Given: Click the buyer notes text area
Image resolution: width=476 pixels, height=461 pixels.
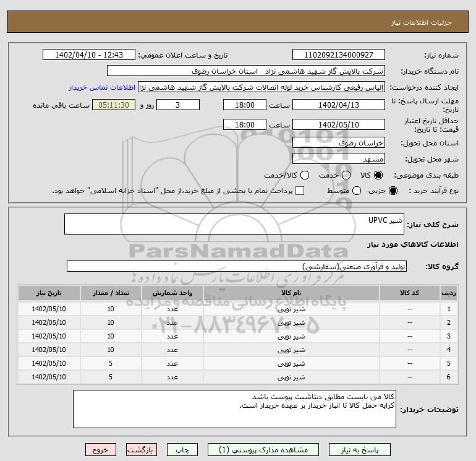Looking at the screenshot, I should click(x=234, y=410).
